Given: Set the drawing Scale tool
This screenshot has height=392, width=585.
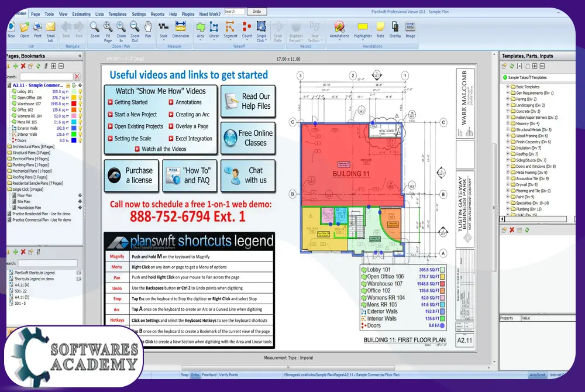Looking at the screenshot, I should (x=163, y=30).
